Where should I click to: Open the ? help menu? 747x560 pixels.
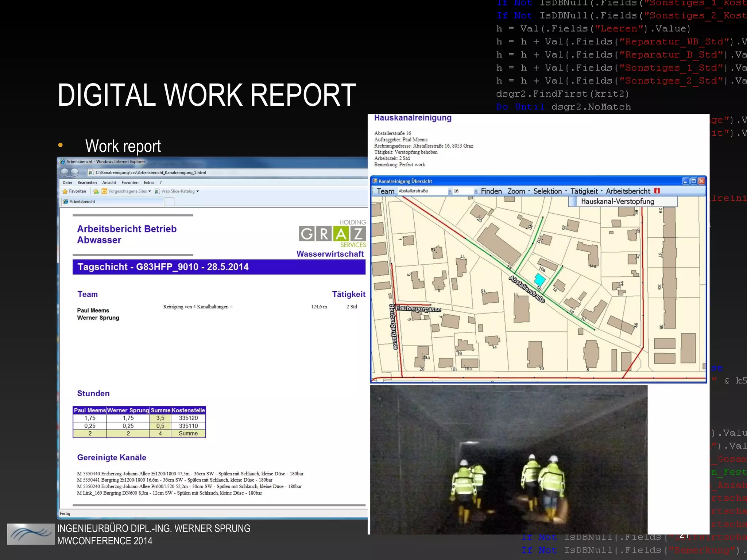pyautogui.click(x=161, y=183)
